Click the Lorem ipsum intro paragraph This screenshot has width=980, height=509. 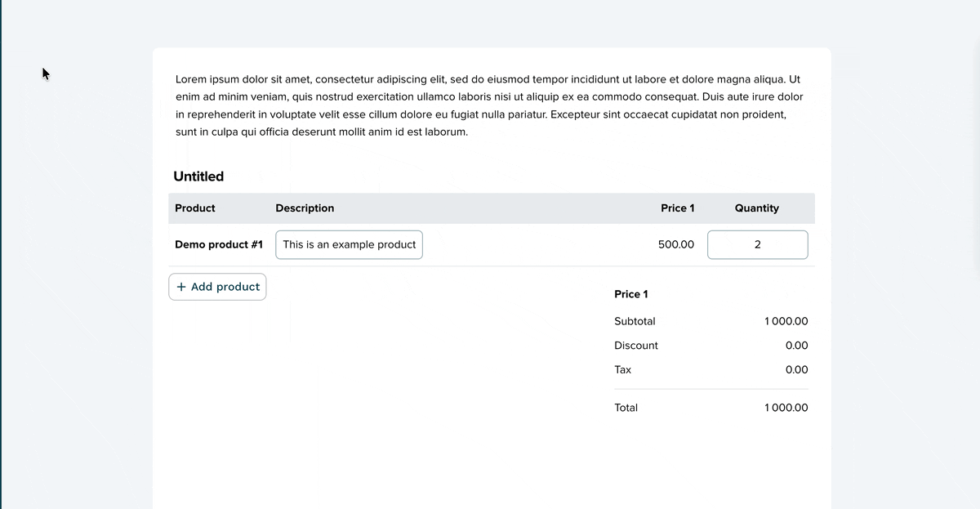[x=490, y=105]
